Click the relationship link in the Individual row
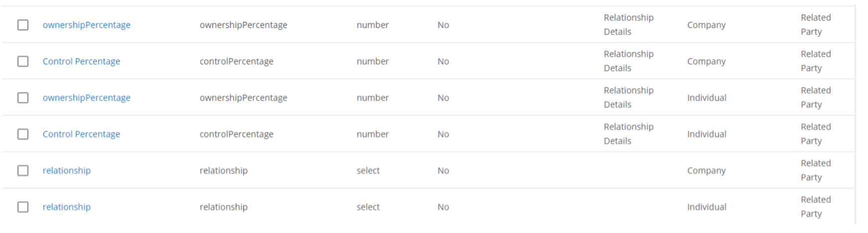Image resolution: width=868 pixels, height=233 pixels. pyautogui.click(x=66, y=207)
